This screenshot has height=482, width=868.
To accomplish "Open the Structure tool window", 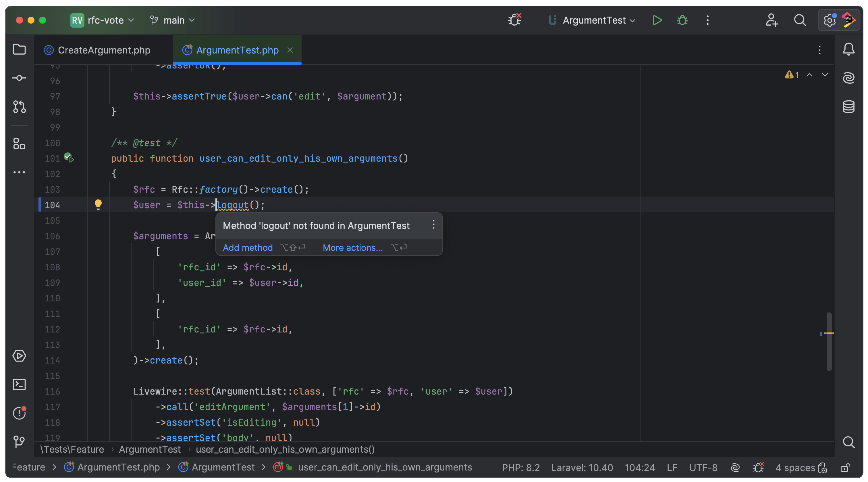I will click(x=19, y=144).
